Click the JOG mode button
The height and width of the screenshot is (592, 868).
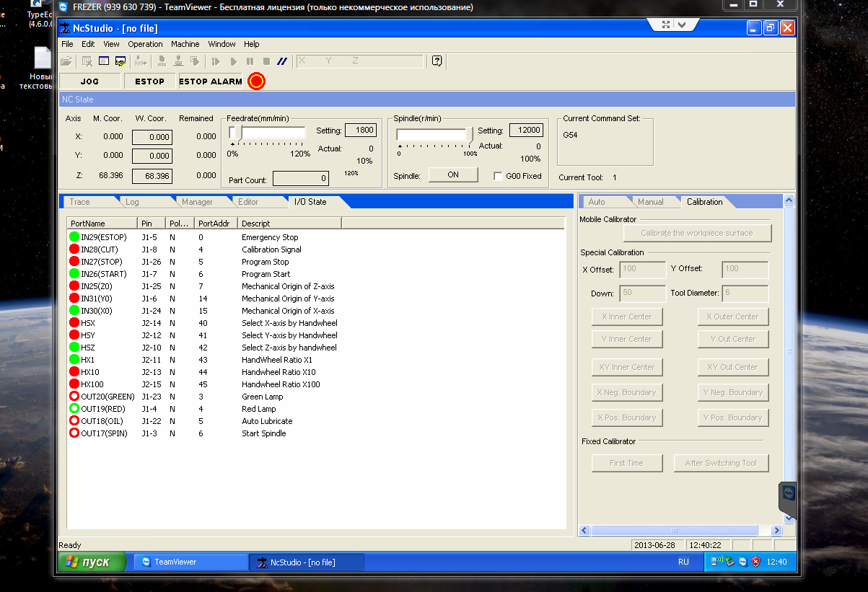89,81
